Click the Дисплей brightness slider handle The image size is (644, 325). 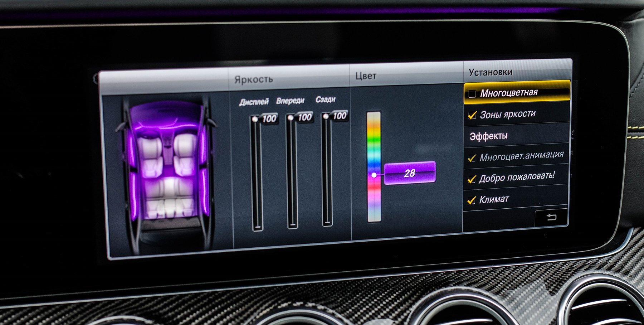255,119
